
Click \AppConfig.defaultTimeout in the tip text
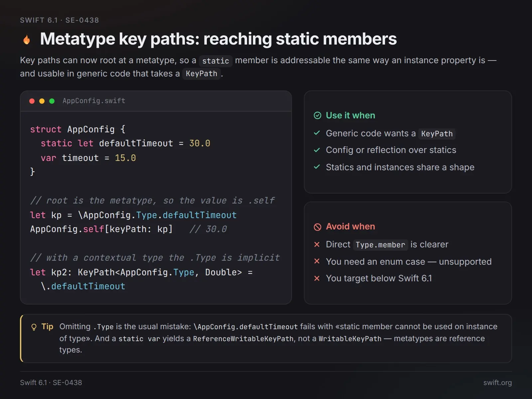(245, 327)
